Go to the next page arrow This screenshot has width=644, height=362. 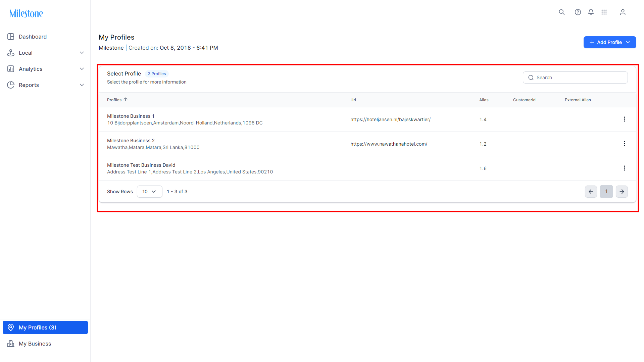[x=622, y=192]
